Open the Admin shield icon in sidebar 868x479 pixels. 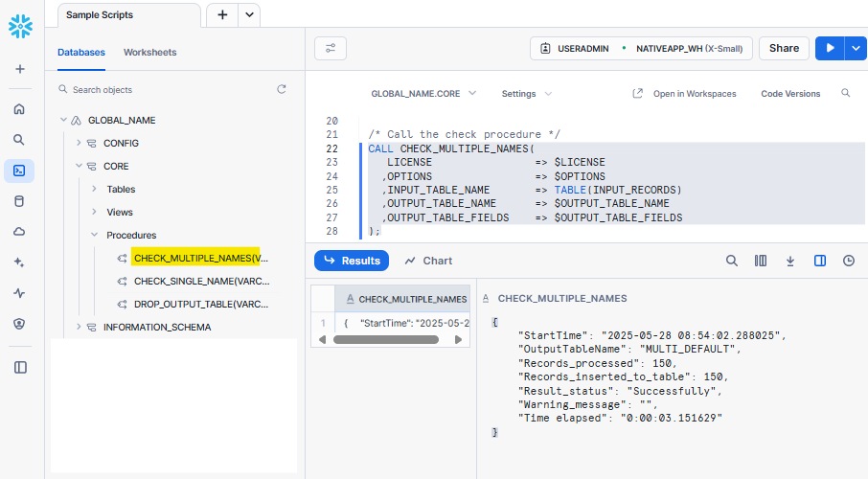19,324
